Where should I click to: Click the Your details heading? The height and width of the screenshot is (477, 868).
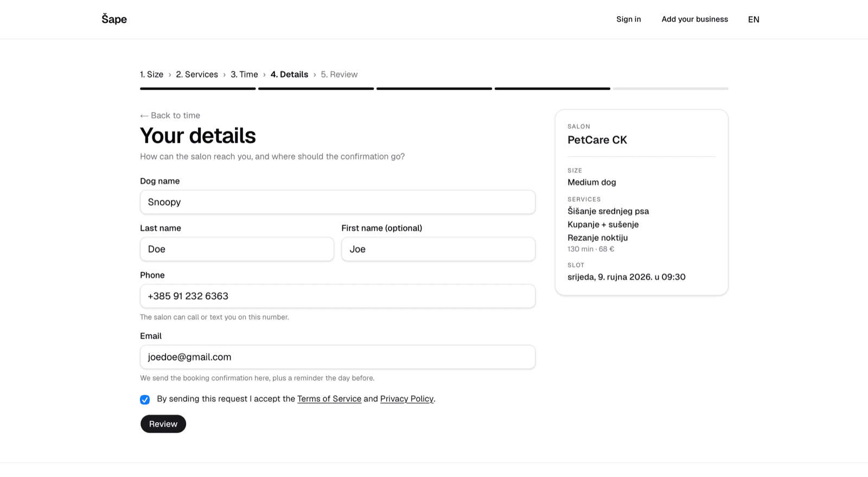(198, 136)
